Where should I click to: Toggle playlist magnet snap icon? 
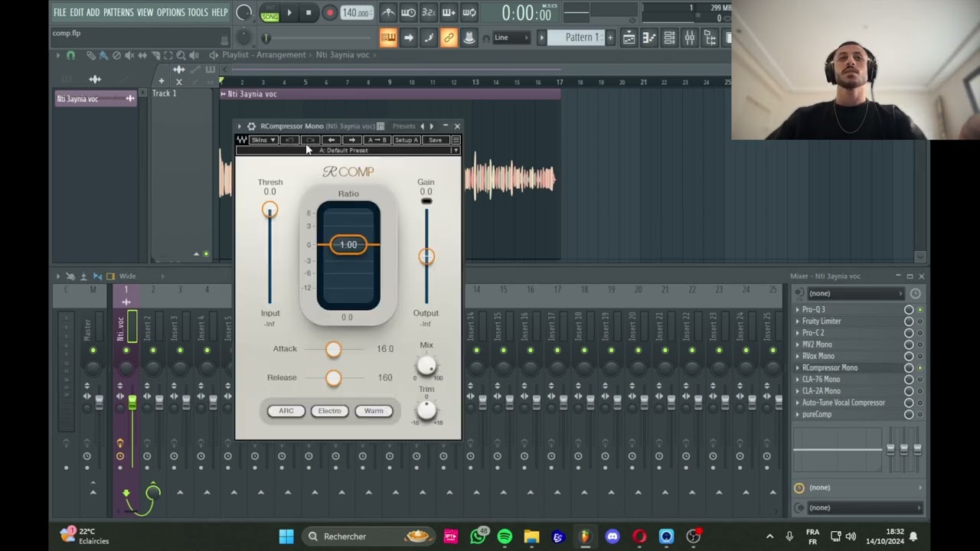click(x=70, y=55)
